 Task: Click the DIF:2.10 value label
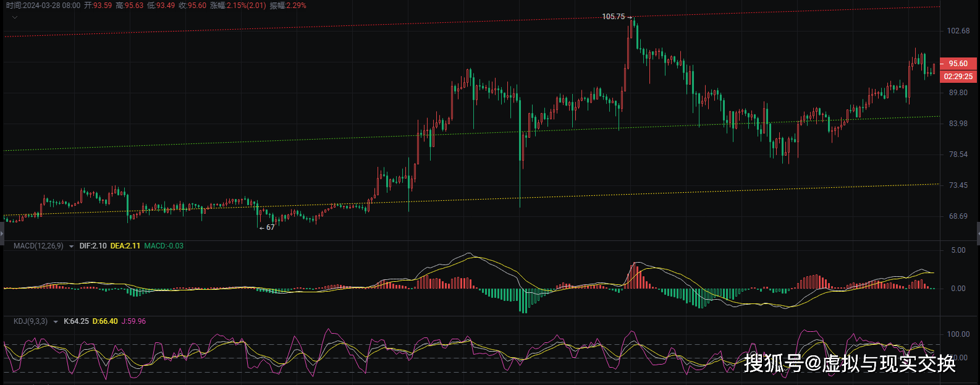(93, 246)
